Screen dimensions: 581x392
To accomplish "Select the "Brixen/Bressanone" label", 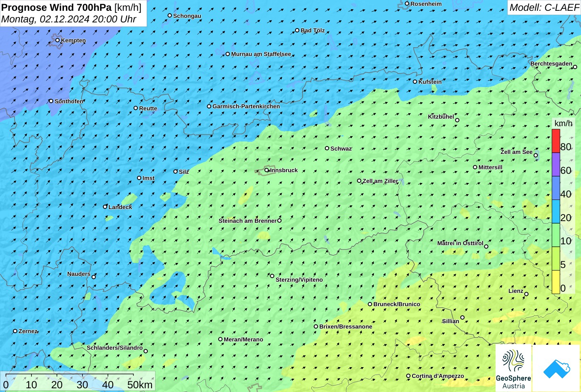I will [x=346, y=326].
